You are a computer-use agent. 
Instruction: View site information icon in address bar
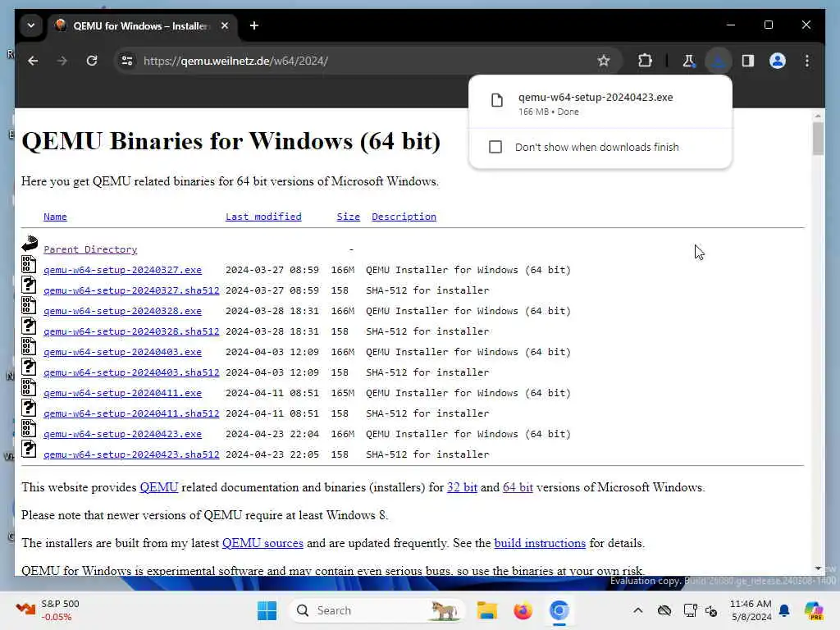[127, 61]
